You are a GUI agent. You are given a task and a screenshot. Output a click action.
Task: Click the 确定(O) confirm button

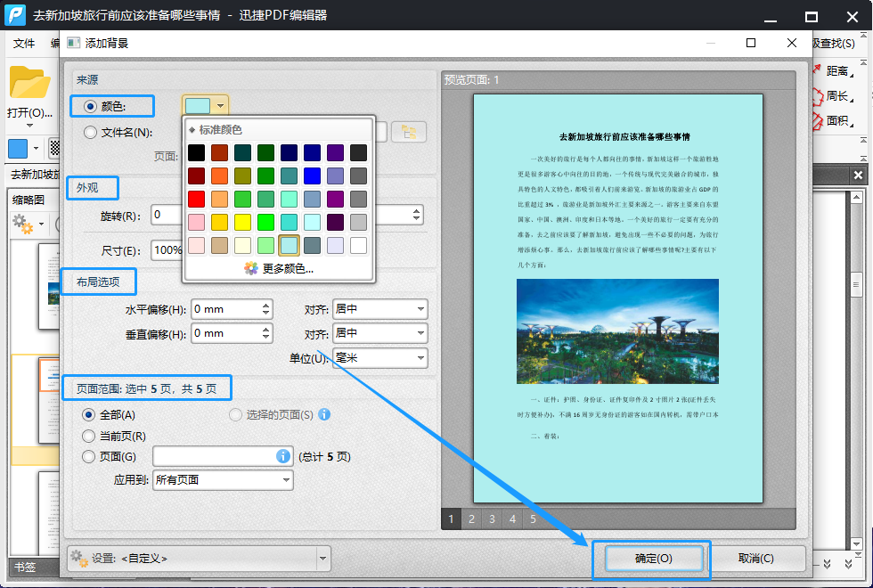(653, 559)
